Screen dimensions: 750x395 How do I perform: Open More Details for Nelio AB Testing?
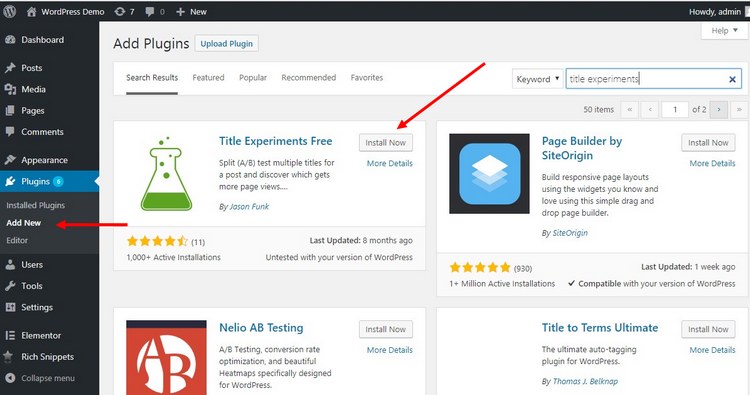pyautogui.click(x=389, y=350)
